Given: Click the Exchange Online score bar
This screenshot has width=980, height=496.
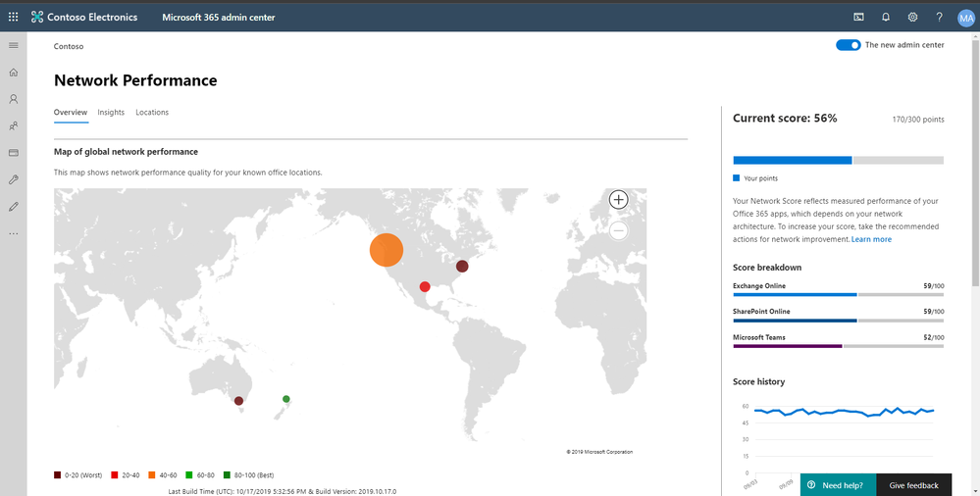Looking at the screenshot, I should 838,294.
